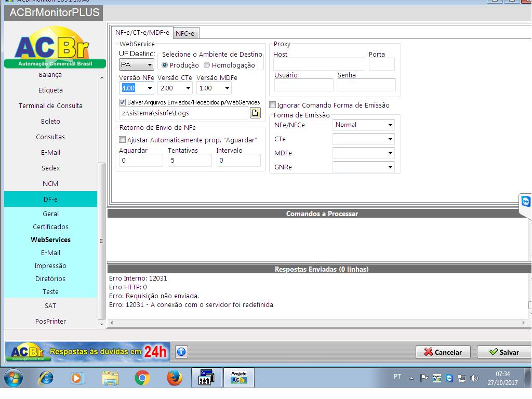Open Teste sidebar item
The image size is (532, 399).
(x=50, y=292)
